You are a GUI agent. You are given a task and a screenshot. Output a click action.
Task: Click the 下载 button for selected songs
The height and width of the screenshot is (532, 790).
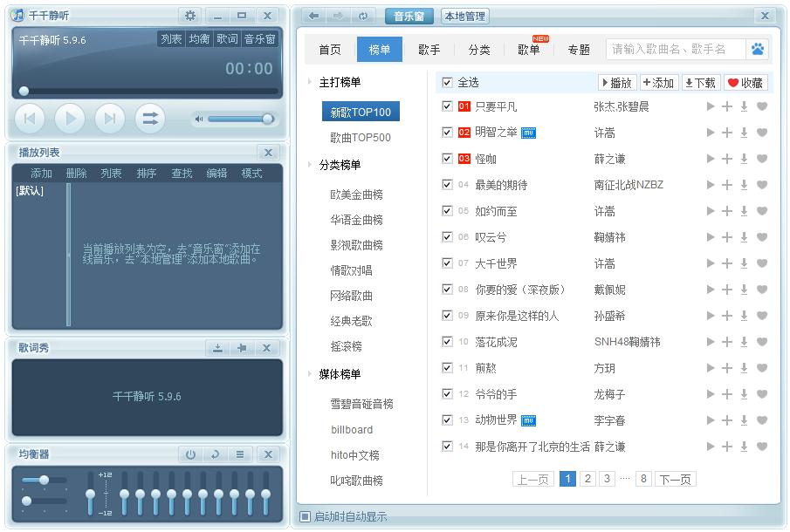tap(700, 83)
